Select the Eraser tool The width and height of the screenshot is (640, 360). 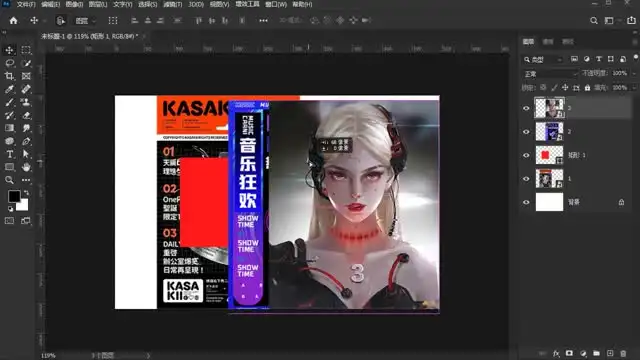(x=26, y=116)
